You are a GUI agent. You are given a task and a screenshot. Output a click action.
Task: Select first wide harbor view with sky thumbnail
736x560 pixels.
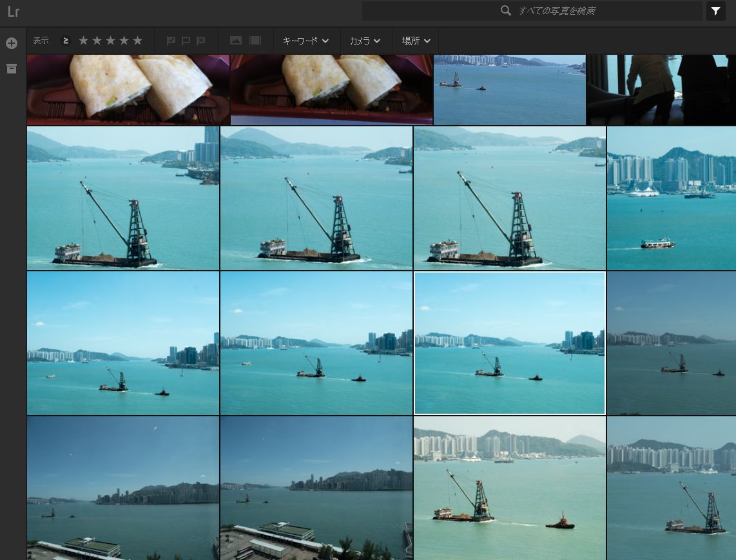pyautogui.click(x=123, y=343)
